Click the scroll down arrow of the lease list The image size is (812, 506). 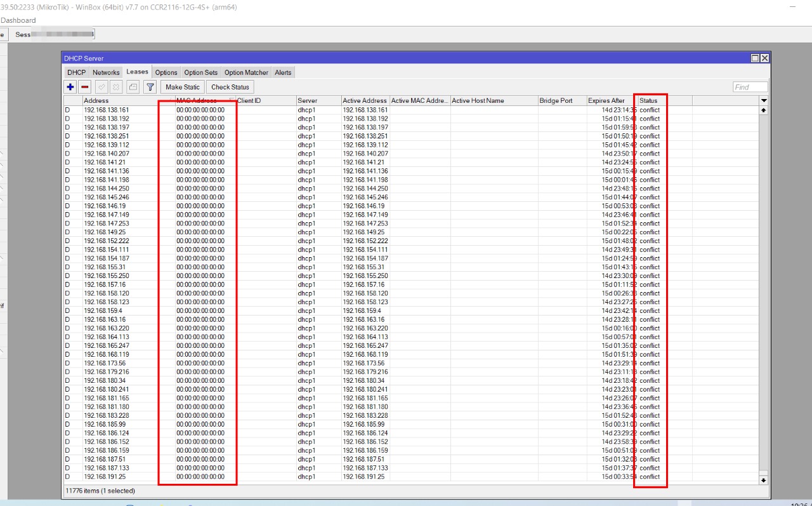click(x=764, y=481)
